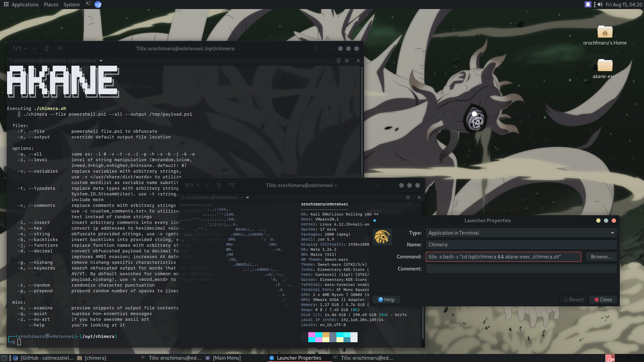
Task: Open search in Tilix /opt/chimera window
Action: point(317,49)
